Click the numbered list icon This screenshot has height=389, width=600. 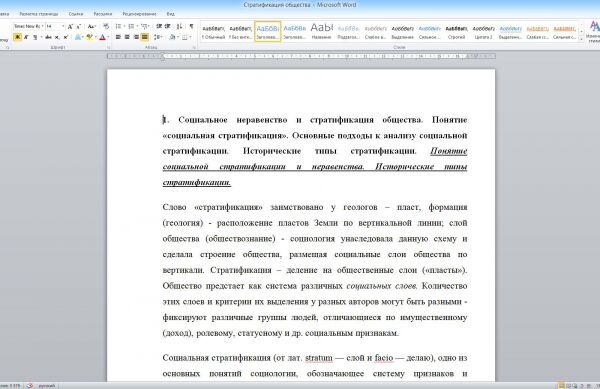point(131,26)
